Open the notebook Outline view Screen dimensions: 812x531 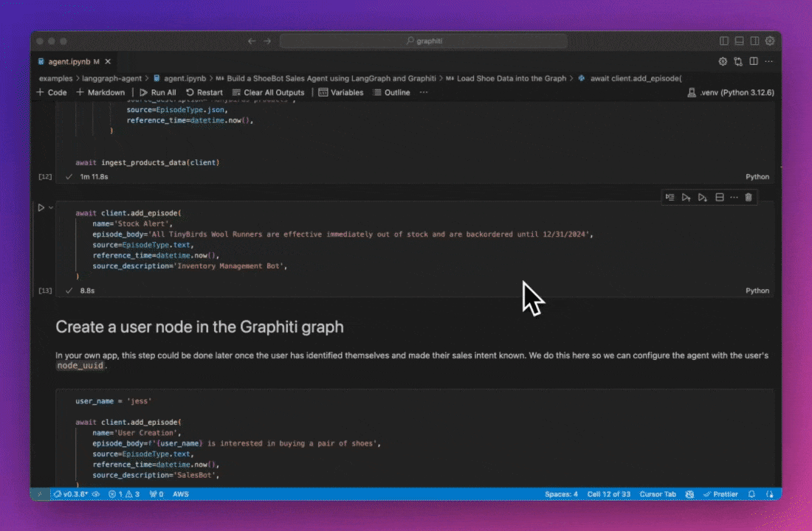[x=392, y=92]
